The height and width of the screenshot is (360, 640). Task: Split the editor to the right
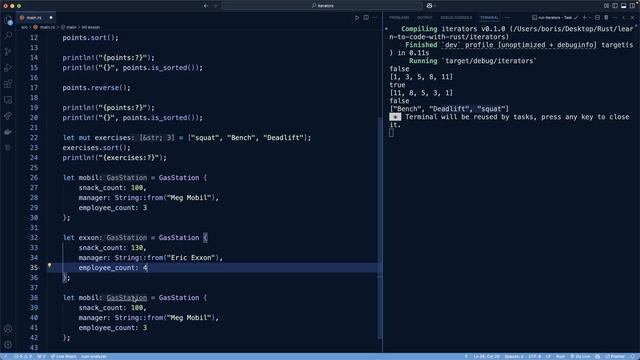click(366, 18)
